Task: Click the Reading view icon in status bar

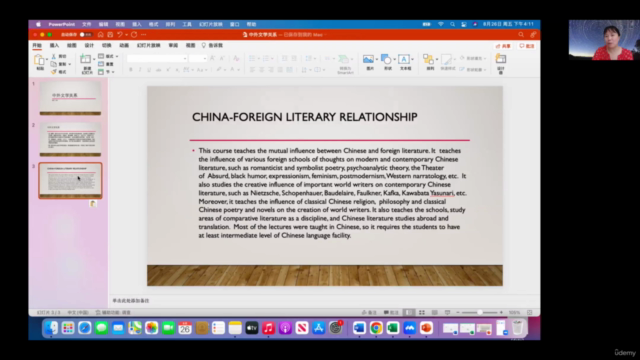Action: tap(434, 312)
